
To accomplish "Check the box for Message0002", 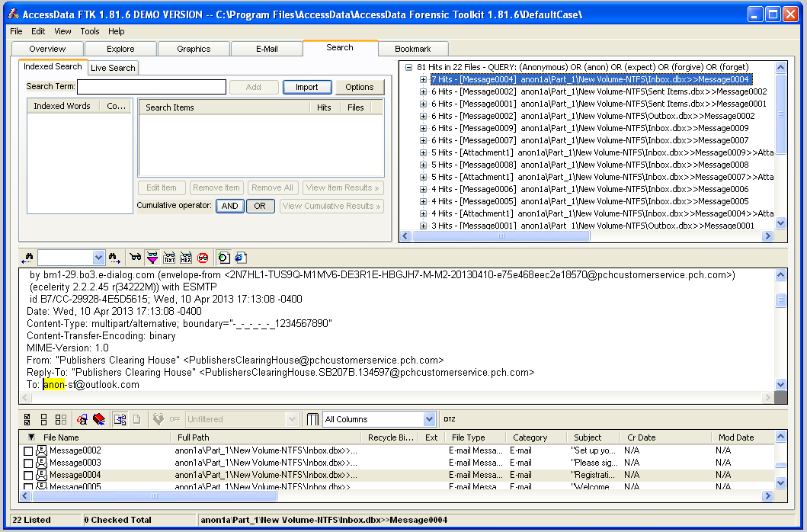I will (x=28, y=451).
